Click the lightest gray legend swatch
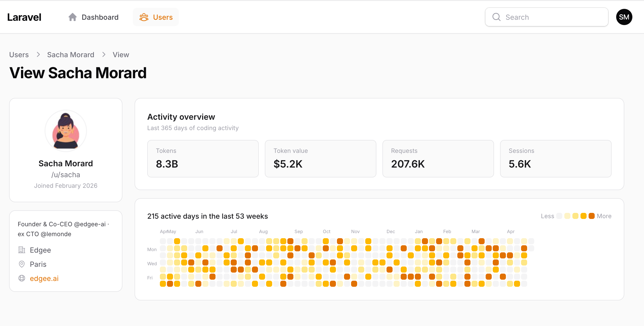The height and width of the screenshot is (326, 644). (x=559, y=216)
